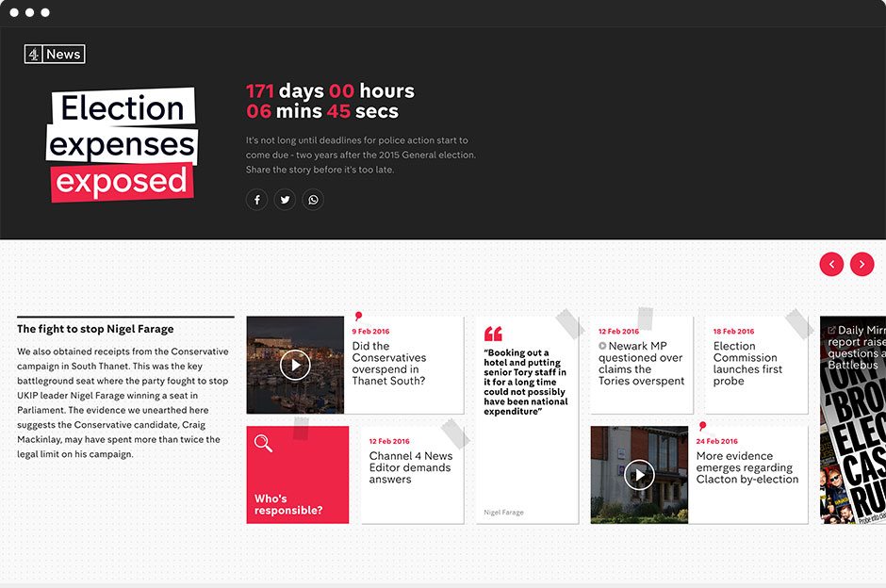
Task: Click the external link icon beside Daily Mirror
Action: point(831,330)
